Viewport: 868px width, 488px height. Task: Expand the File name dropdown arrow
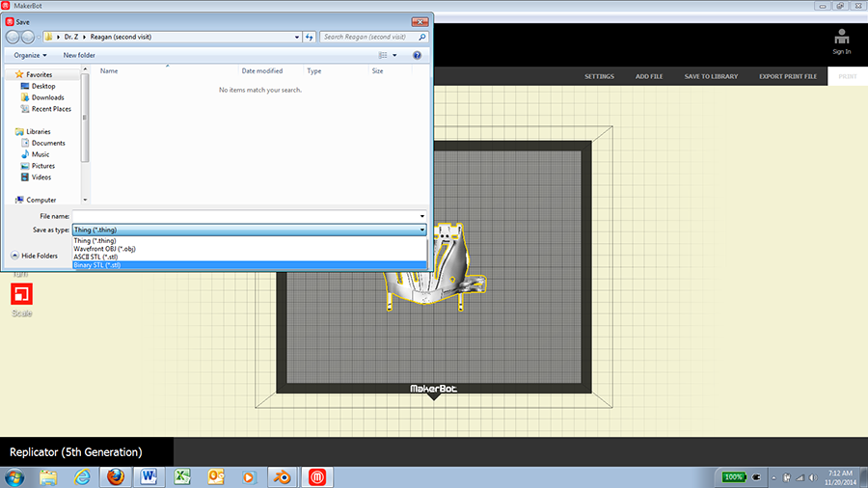pyautogui.click(x=421, y=216)
